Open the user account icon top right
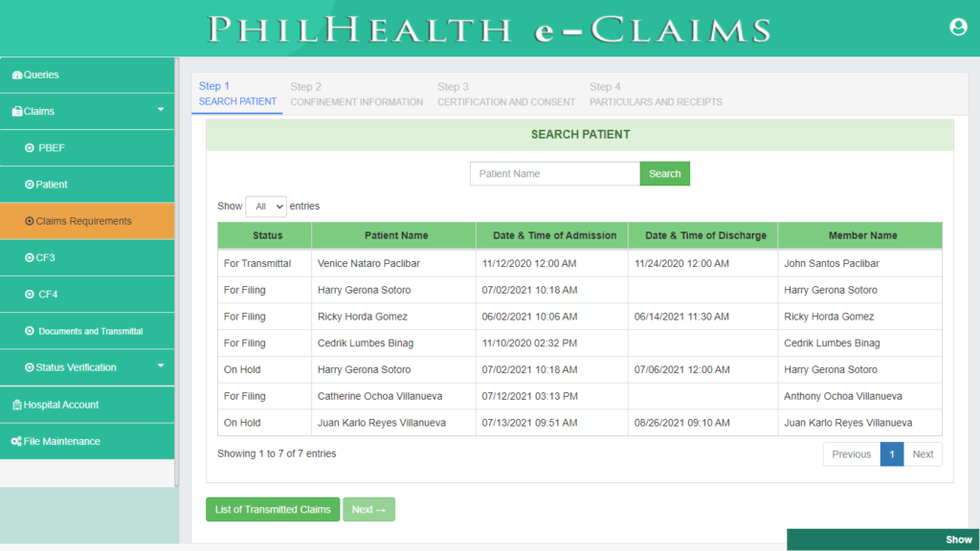This screenshot has width=980, height=551. click(958, 27)
